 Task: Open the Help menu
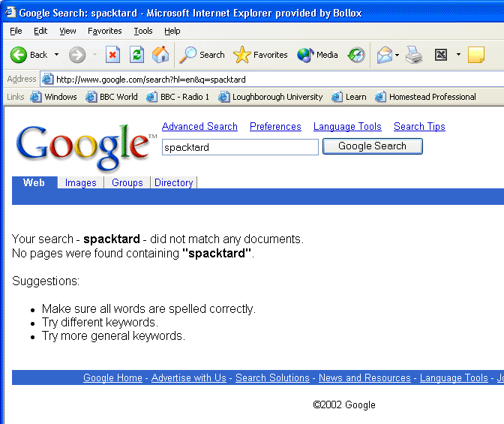pos(172,31)
